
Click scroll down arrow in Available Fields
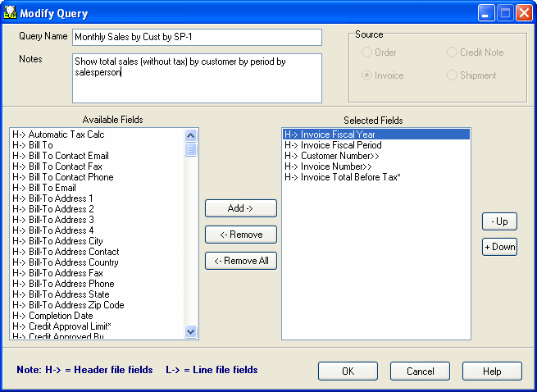[191, 332]
